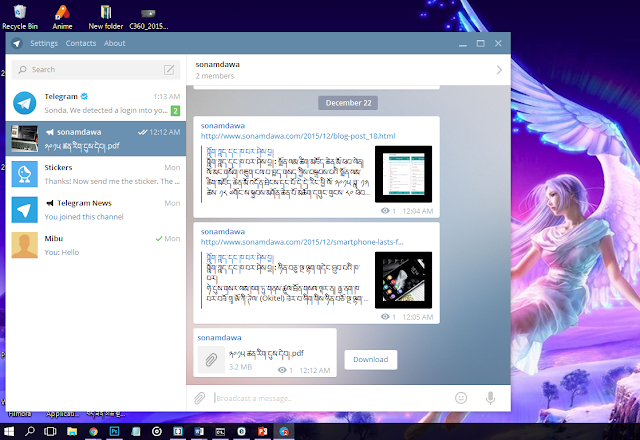Switch to PowerPoint in the taskbar
This screenshot has width=640, height=440.
coord(262,431)
